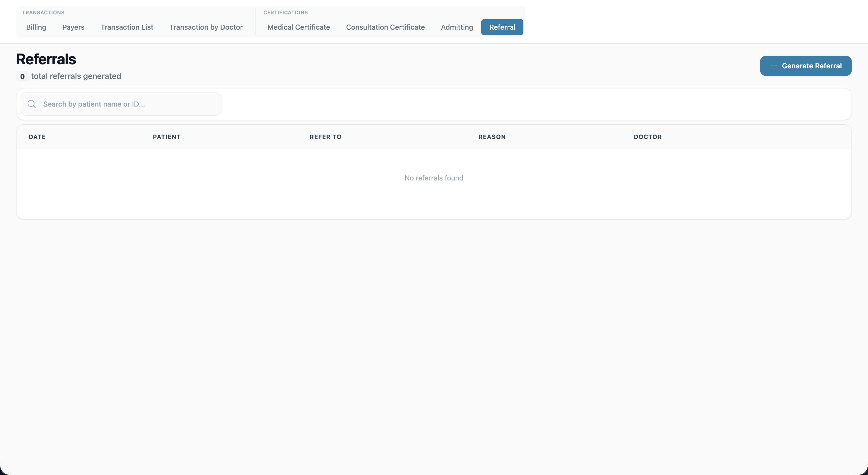Viewport: 868px width, 475px height.
Task: Click the DATE column header
Action: click(x=37, y=137)
